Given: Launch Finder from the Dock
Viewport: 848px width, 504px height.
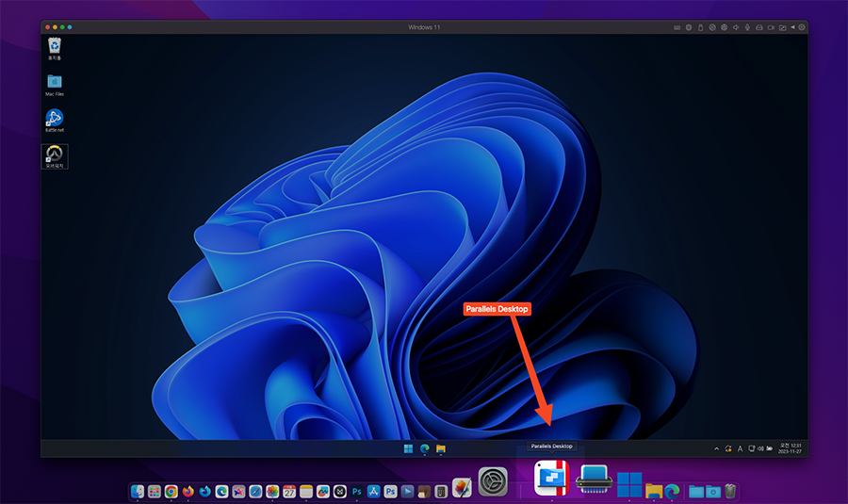Looking at the screenshot, I should (x=138, y=491).
